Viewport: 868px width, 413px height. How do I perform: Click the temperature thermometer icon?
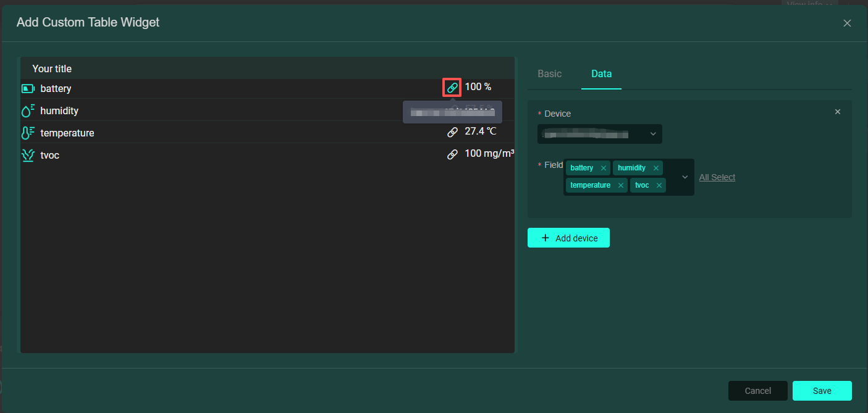pos(28,133)
